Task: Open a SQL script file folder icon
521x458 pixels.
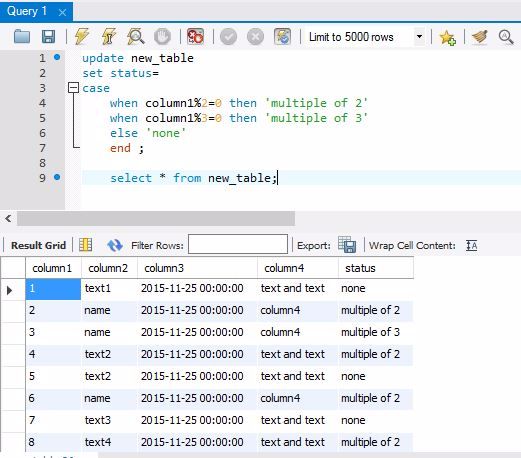Action: tap(22, 36)
